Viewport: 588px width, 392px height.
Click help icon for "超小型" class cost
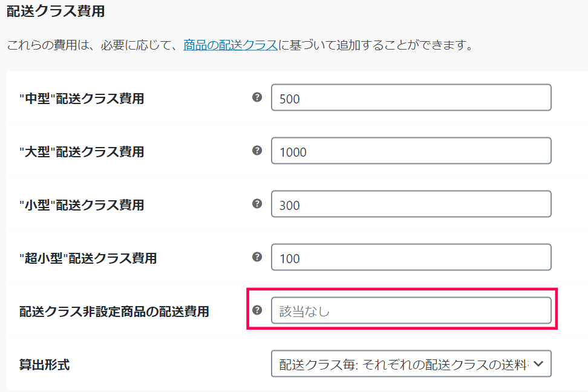[257, 257]
